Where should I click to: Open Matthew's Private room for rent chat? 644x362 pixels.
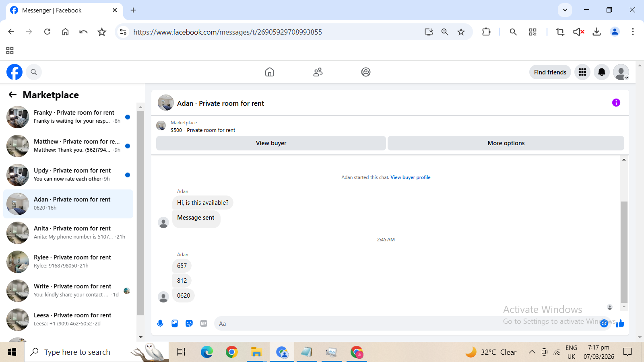[x=68, y=146]
